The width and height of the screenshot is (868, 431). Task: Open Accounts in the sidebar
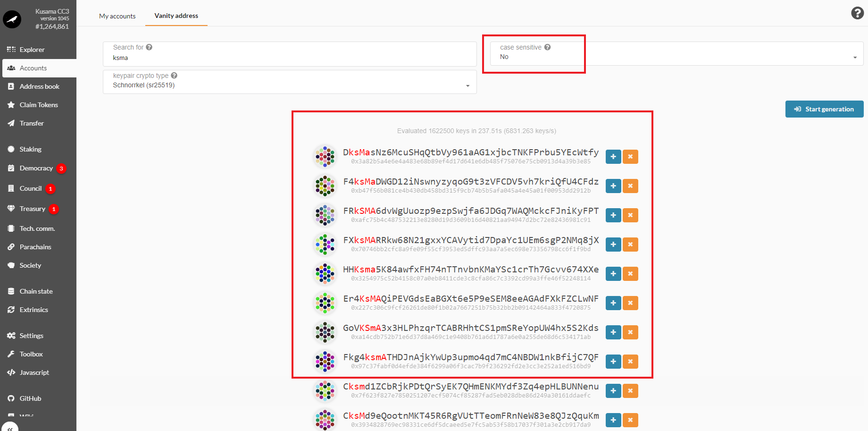click(x=39, y=68)
